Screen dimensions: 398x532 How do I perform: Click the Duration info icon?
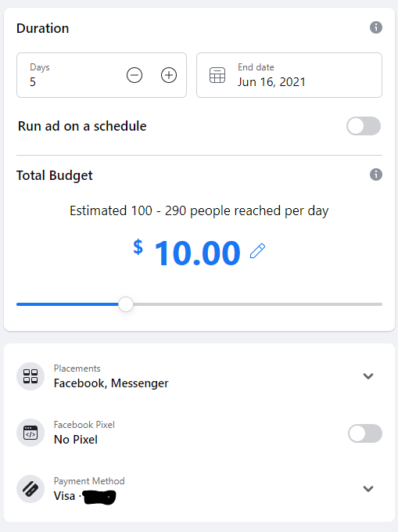tap(375, 27)
